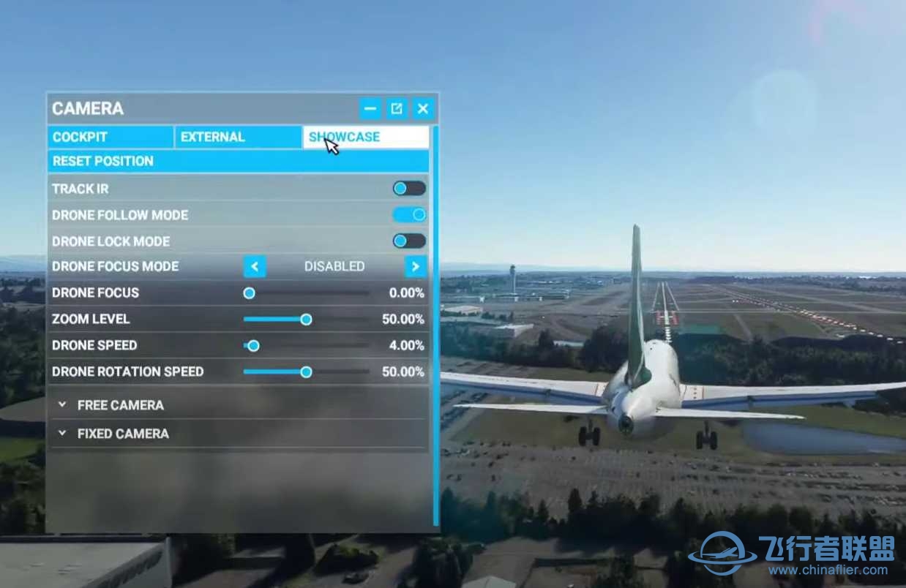Pop out the Camera panel window

(397, 109)
